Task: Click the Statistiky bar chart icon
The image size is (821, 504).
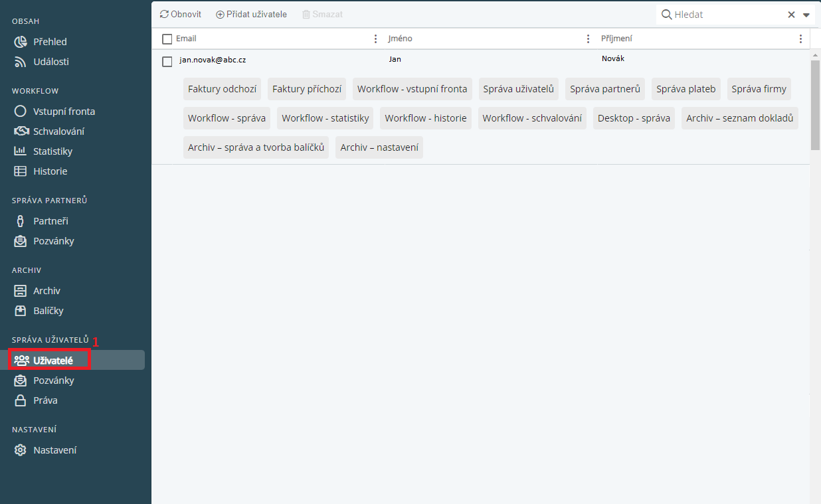Action: pyautogui.click(x=21, y=151)
